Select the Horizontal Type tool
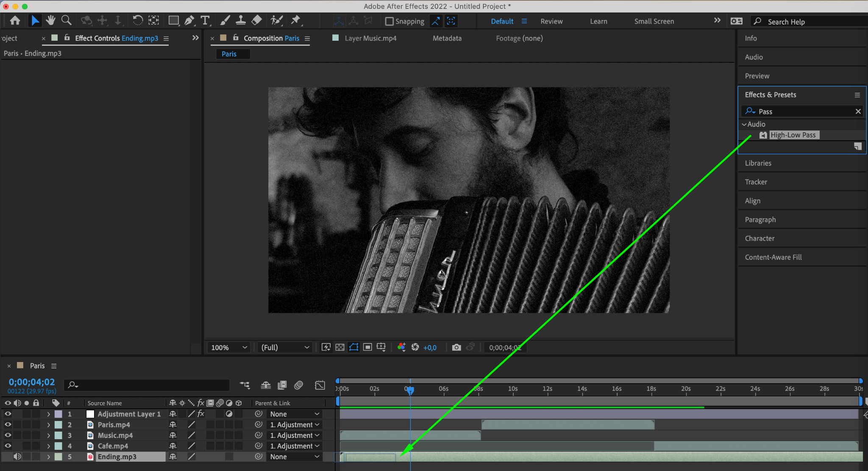Image resolution: width=868 pixels, height=471 pixels. coord(205,20)
